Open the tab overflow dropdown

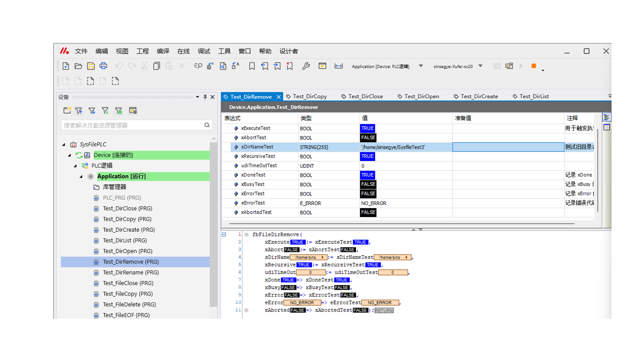pos(609,96)
